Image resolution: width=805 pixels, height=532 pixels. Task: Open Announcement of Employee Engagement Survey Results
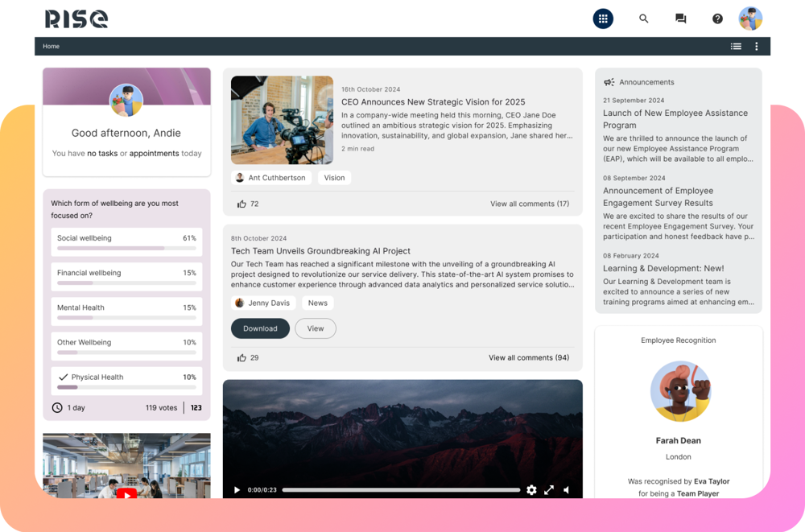tap(658, 196)
